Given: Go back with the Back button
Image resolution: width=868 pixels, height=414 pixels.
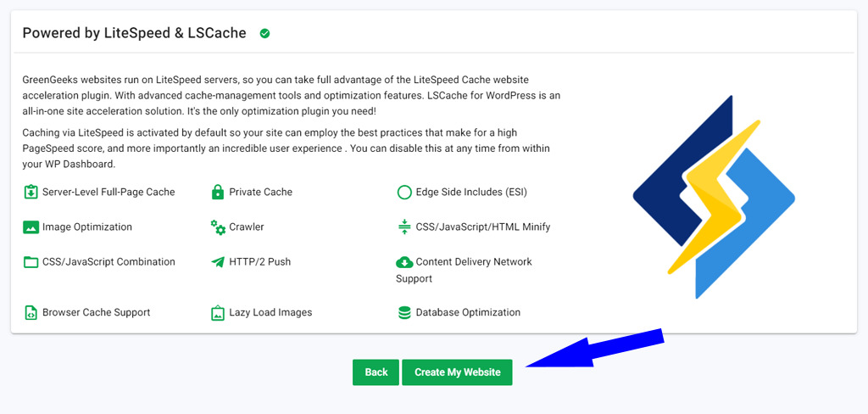Looking at the screenshot, I should 376,372.
